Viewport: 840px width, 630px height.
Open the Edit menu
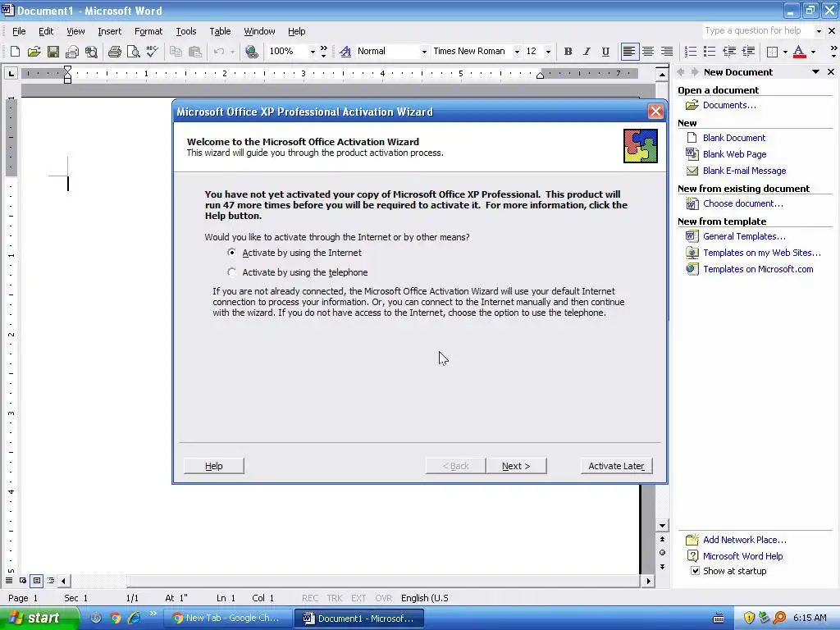(46, 31)
